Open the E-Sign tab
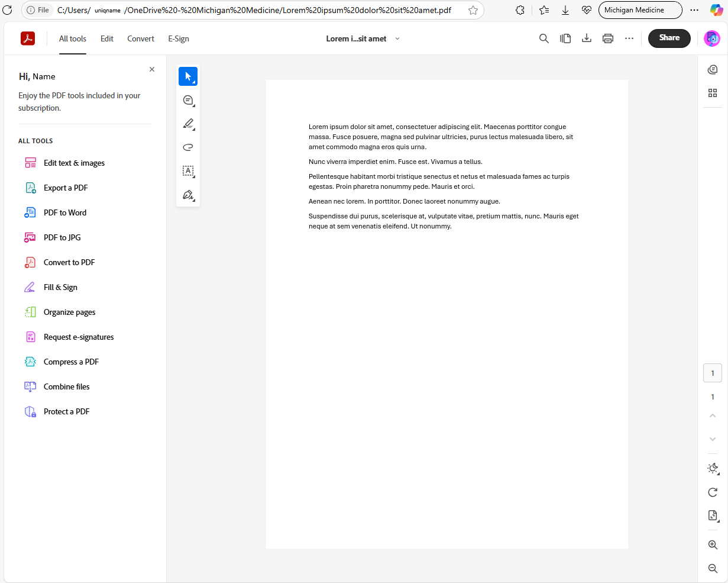The width and height of the screenshot is (728, 583). point(179,38)
